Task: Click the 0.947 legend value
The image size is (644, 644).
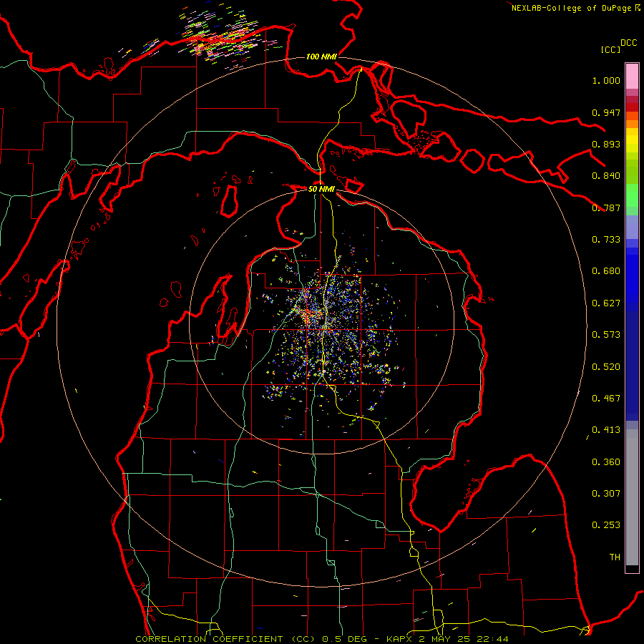Action: click(x=606, y=112)
